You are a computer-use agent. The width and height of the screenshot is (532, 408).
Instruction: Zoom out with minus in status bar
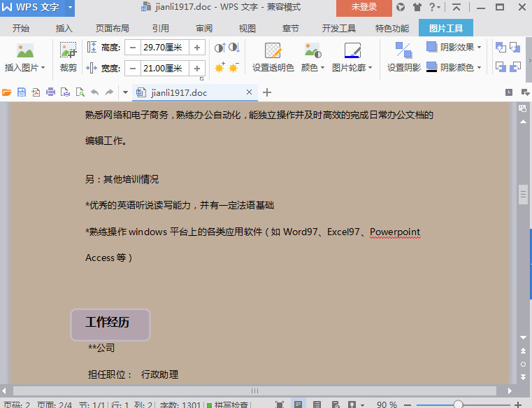coord(408,405)
